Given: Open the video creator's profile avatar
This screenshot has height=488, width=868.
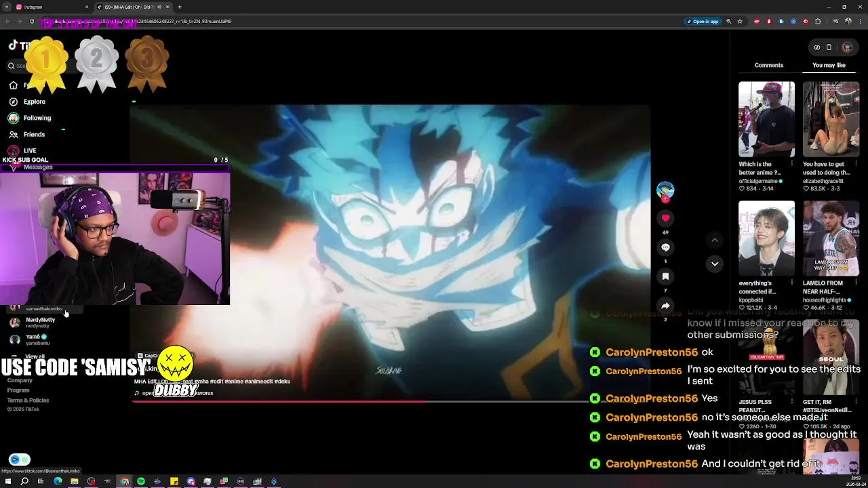Looking at the screenshot, I should coord(665,190).
